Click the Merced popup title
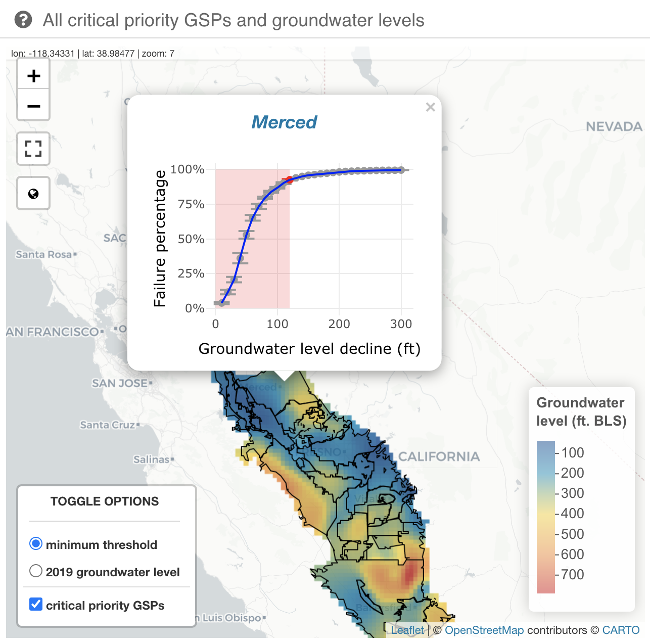 pos(284,122)
